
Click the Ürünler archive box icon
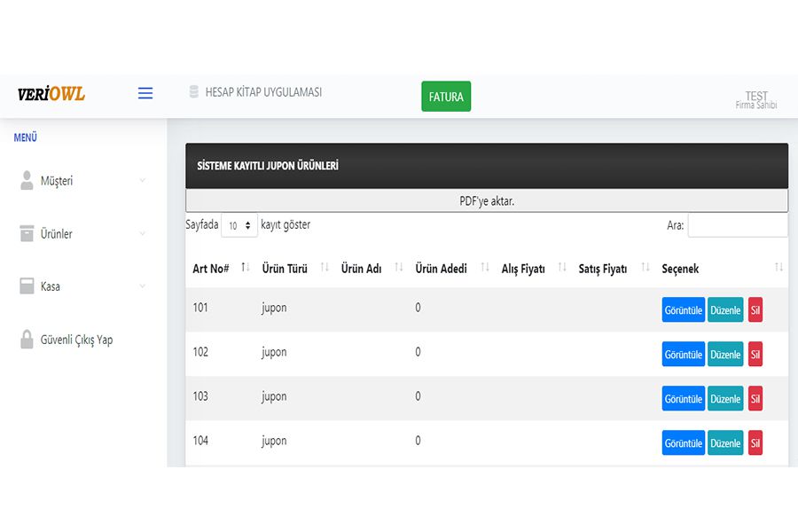coord(27,233)
